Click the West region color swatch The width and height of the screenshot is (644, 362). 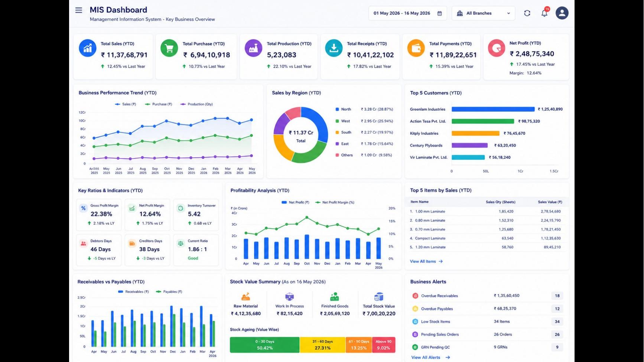point(337,121)
